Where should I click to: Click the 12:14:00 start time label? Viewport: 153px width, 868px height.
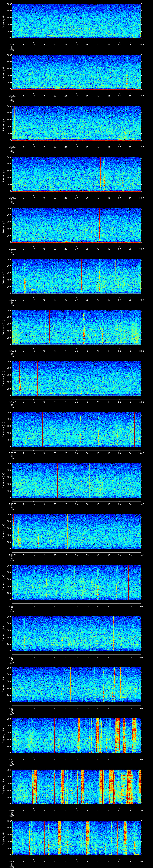click(x=12, y=708)
